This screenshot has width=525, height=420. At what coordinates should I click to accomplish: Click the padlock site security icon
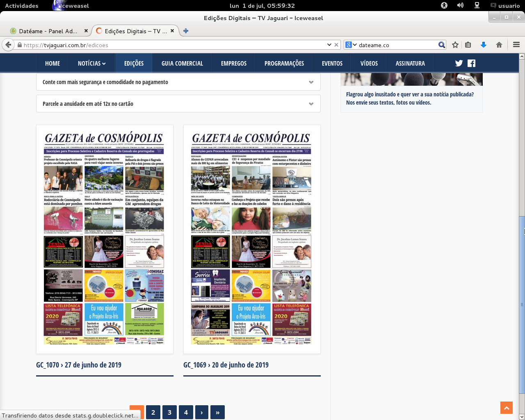(x=19, y=45)
